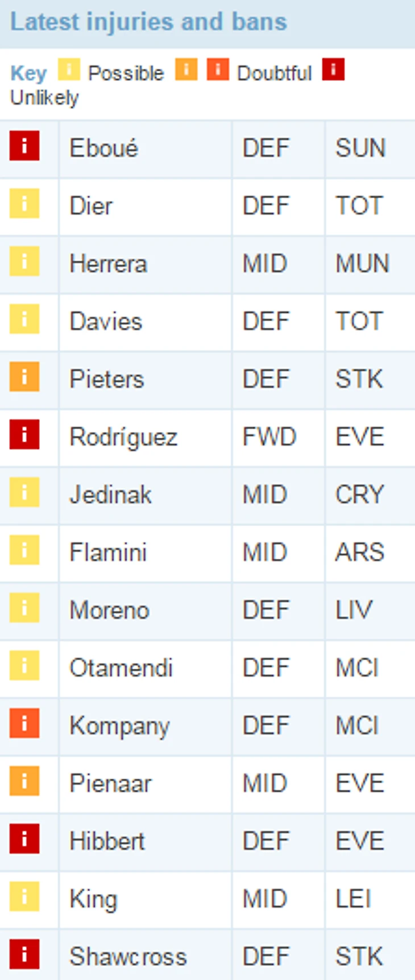
Task: Click the orange info icon beside Pieters
Action: (x=24, y=377)
